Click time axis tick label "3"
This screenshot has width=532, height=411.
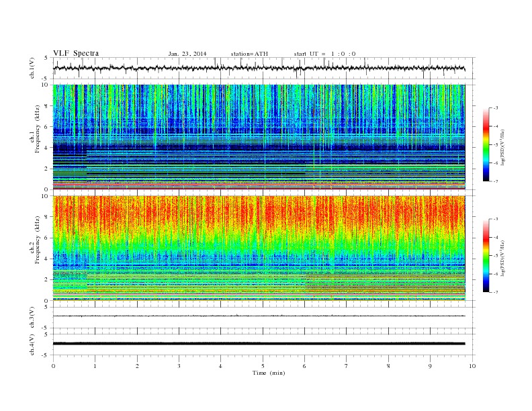click(x=179, y=366)
